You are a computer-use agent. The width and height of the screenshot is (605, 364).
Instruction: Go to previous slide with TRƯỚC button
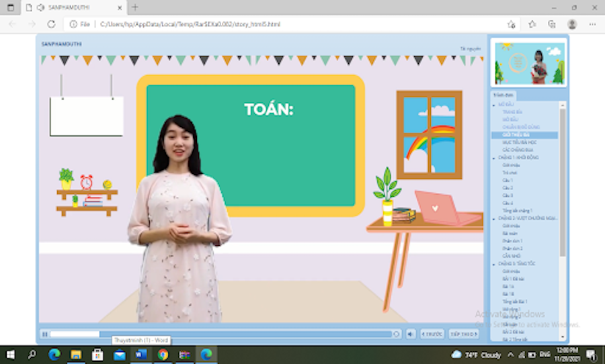coord(432,334)
